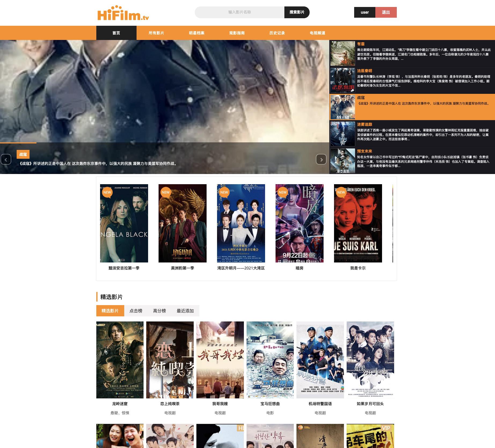Open the 暗房 poster
Screen dimensions: 495x448
click(299, 223)
